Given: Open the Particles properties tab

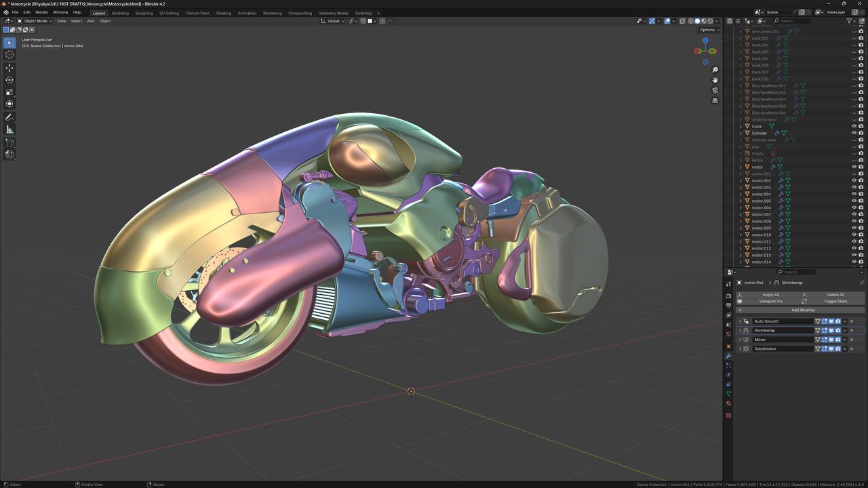Looking at the screenshot, I should (x=728, y=365).
